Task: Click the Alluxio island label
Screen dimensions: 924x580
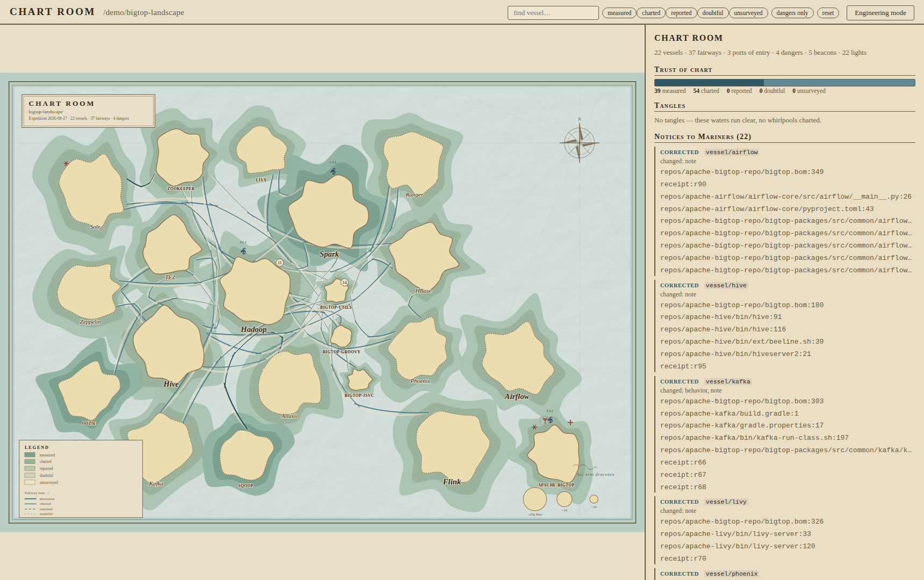Action: point(290,416)
